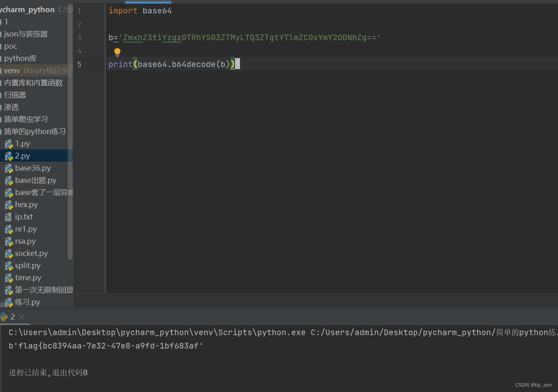
Task: Click the file icon next to rsa.py
Action: pyautogui.click(x=9, y=242)
